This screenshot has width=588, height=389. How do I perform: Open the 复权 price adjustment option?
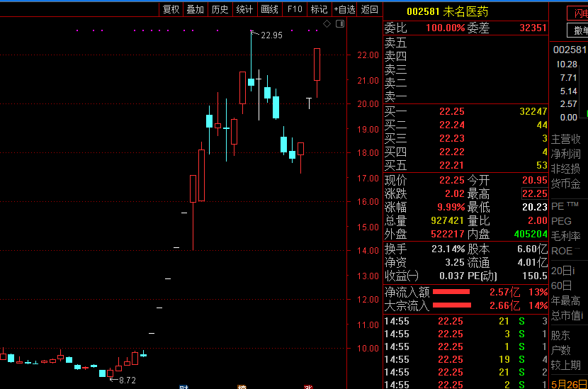point(171,9)
